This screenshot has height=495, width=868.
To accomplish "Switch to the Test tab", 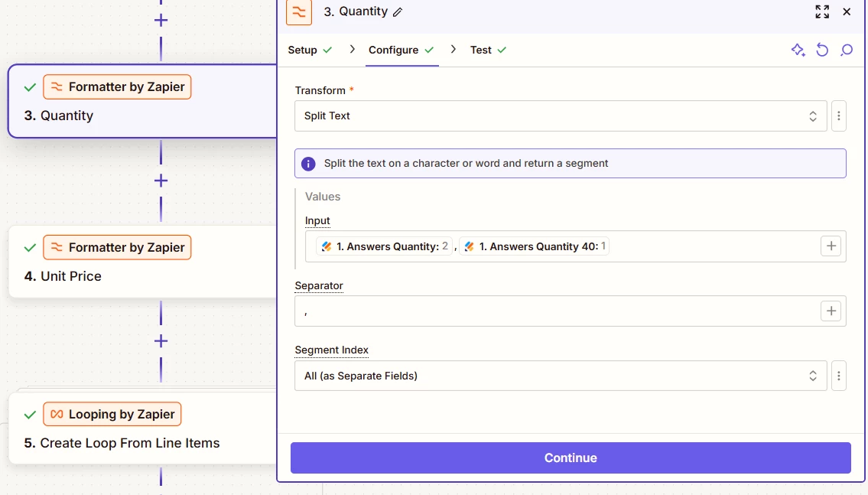I will pyautogui.click(x=488, y=50).
